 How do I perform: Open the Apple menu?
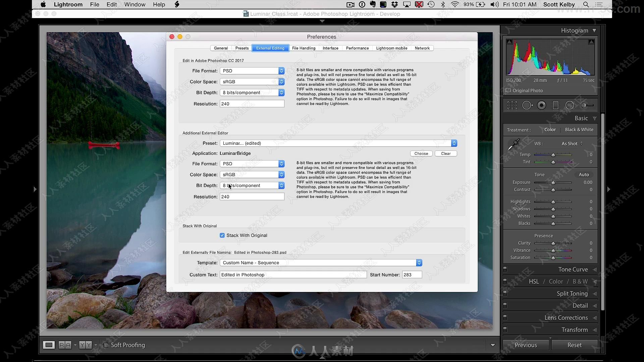click(43, 4)
